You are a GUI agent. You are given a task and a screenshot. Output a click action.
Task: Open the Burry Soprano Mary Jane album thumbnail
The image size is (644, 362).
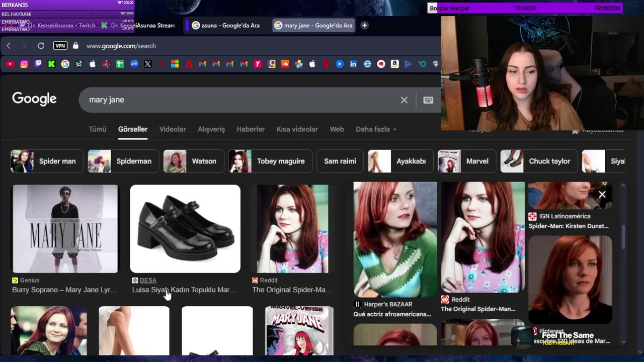coord(65,229)
